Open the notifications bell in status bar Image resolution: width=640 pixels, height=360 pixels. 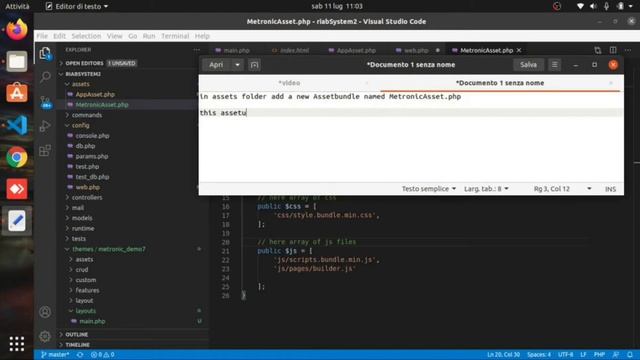pyautogui.click(x=630, y=355)
